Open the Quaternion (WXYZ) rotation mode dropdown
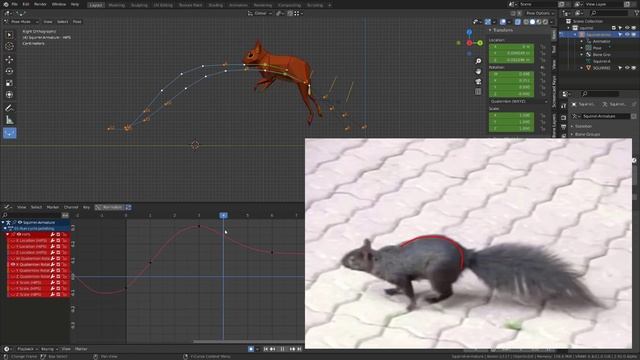 (518, 101)
